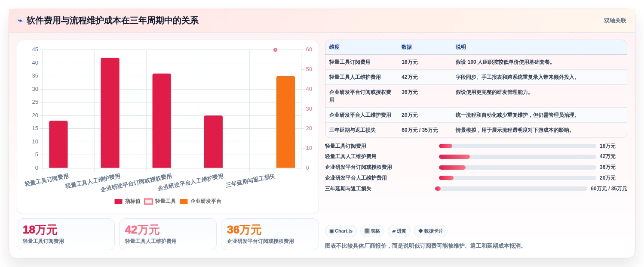Viewport: 644px width, 267px height.
Task: Click the 三年延期与返工损失 progress bar
Action: (x=511, y=189)
